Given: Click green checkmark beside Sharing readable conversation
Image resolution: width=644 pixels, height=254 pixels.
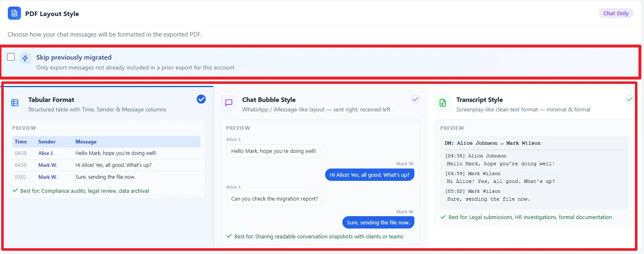Looking at the screenshot, I should (x=229, y=236).
